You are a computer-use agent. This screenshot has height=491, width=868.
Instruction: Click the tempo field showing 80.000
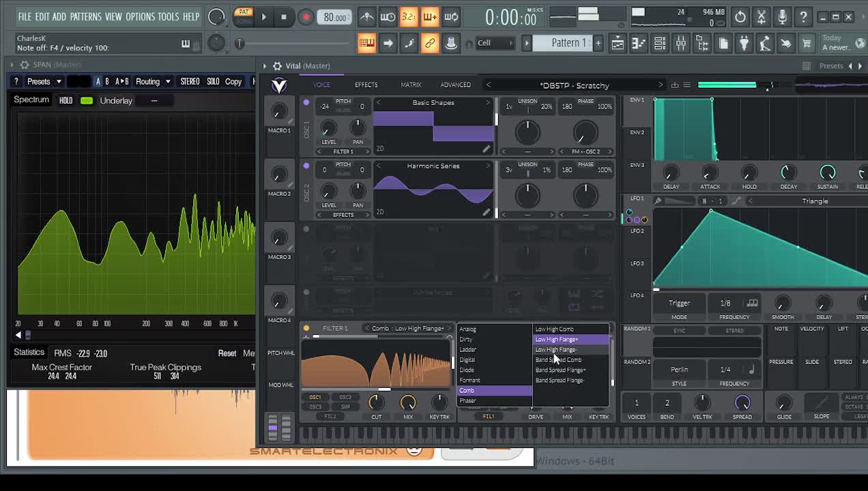point(334,18)
